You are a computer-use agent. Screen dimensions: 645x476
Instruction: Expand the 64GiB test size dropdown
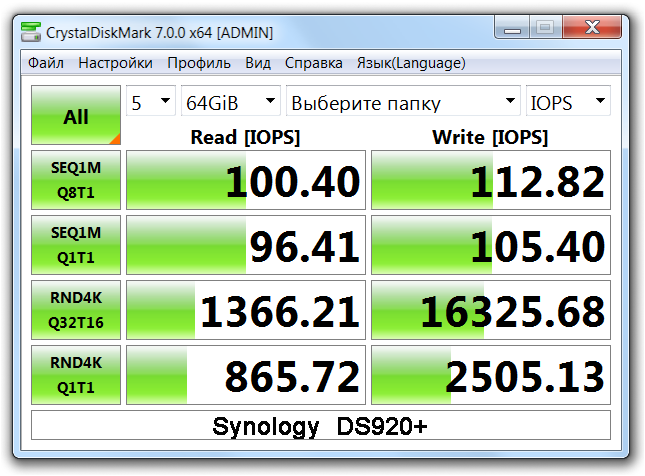click(231, 101)
